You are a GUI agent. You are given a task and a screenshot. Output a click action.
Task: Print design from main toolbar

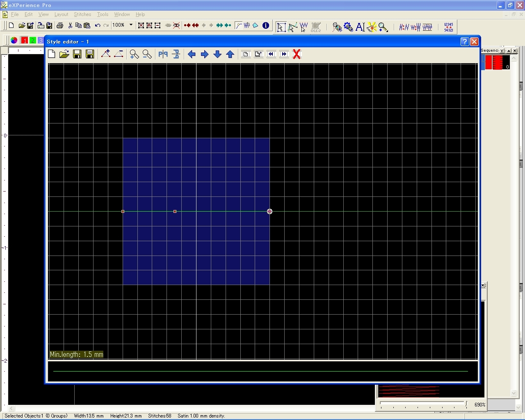[60, 25]
